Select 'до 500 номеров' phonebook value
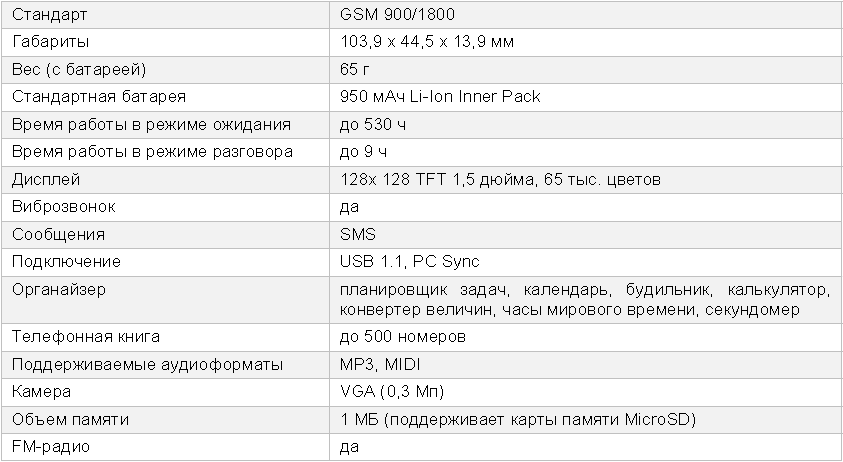Image resolution: width=843 pixels, height=462 pixels. [403, 337]
